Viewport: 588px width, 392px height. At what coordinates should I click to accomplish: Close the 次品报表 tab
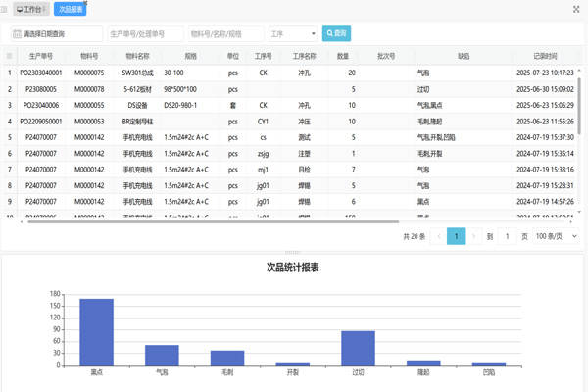85,3
